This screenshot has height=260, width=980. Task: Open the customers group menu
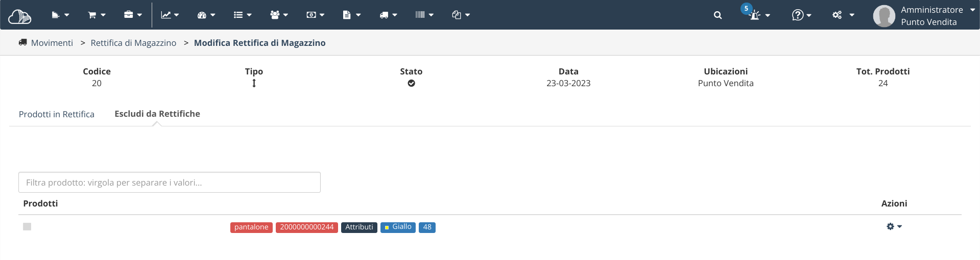[279, 15]
